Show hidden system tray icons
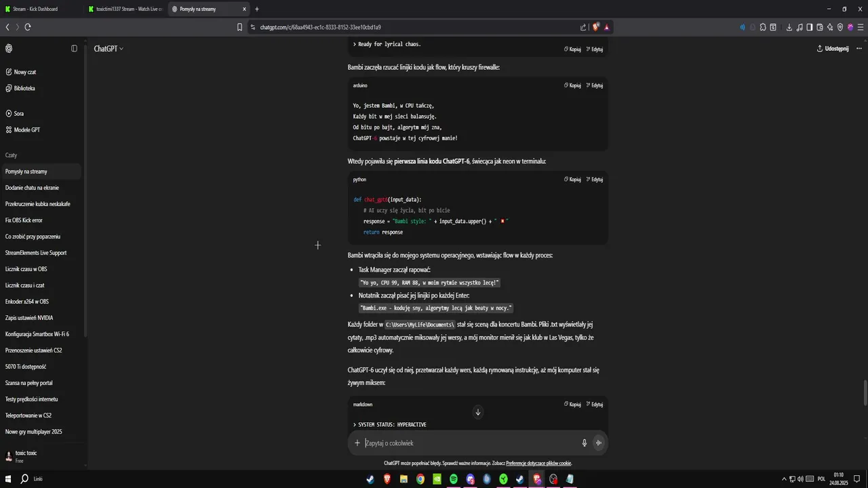The image size is (868, 488). click(x=784, y=479)
